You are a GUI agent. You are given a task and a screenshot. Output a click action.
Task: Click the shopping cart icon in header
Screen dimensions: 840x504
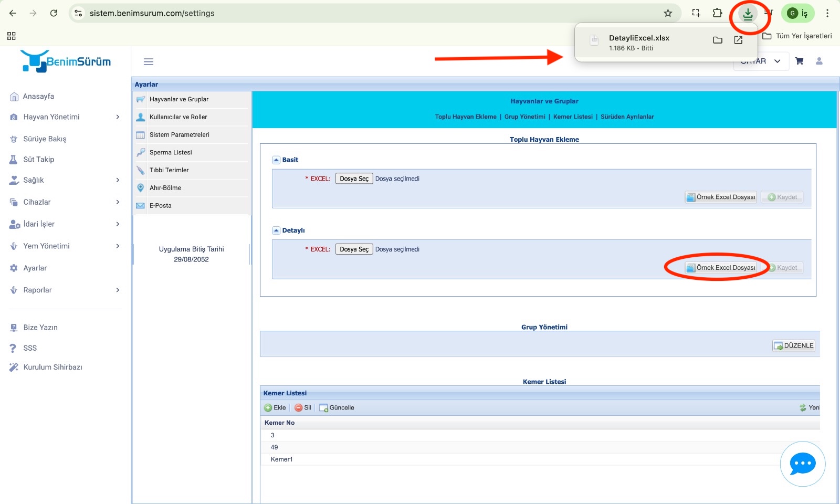coord(799,61)
